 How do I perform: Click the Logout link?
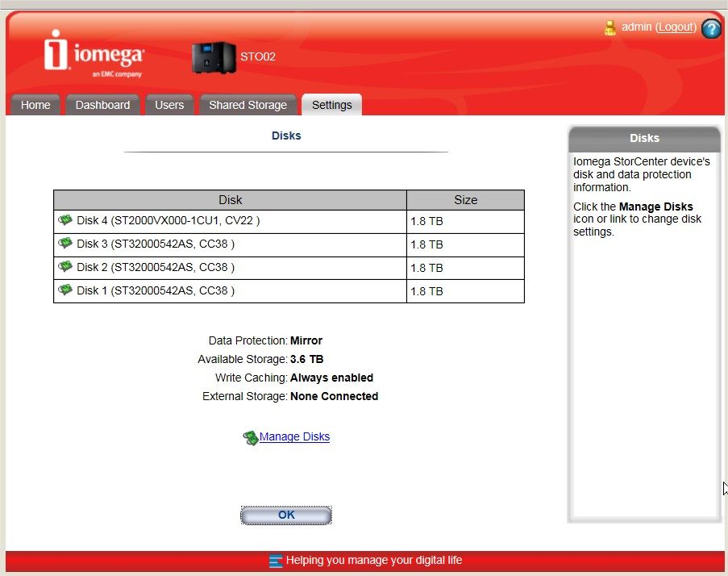[x=676, y=27]
